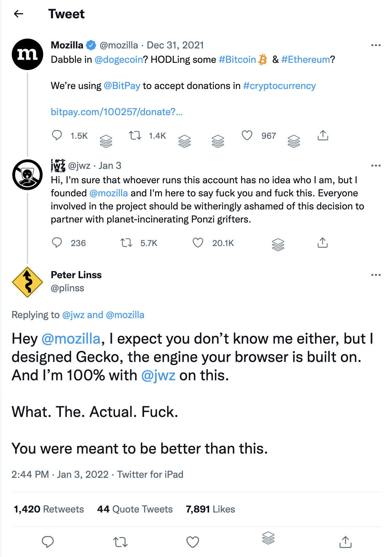The height and width of the screenshot is (557, 392).
Task: Share Mozilla's tweet
Action: [x=323, y=135]
